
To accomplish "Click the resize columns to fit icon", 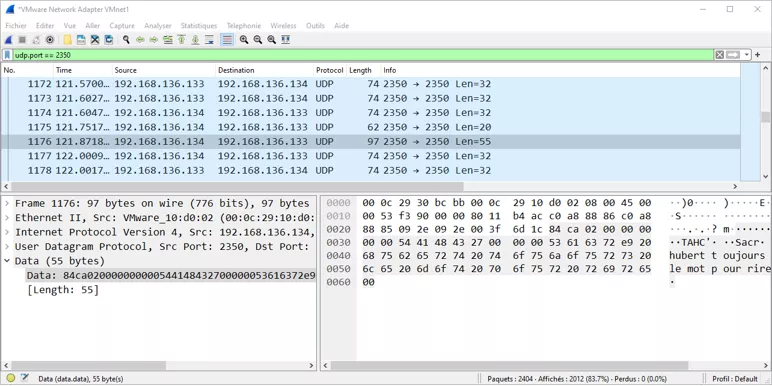I will pos(286,40).
